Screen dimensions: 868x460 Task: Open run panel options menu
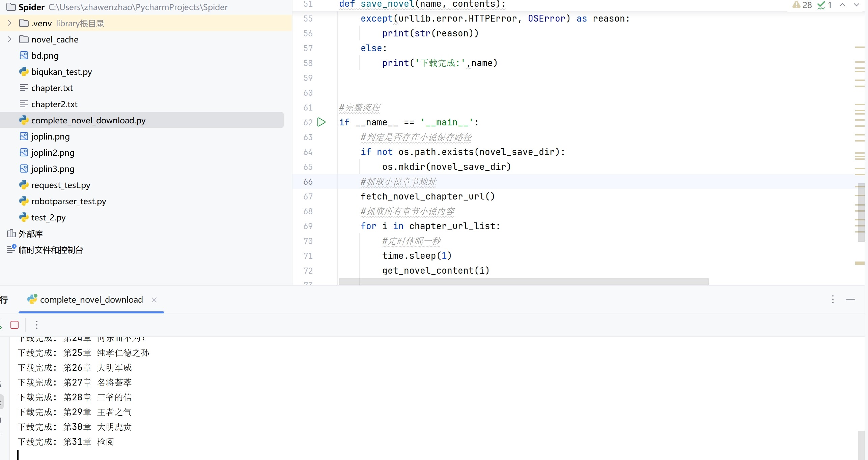[x=833, y=299]
